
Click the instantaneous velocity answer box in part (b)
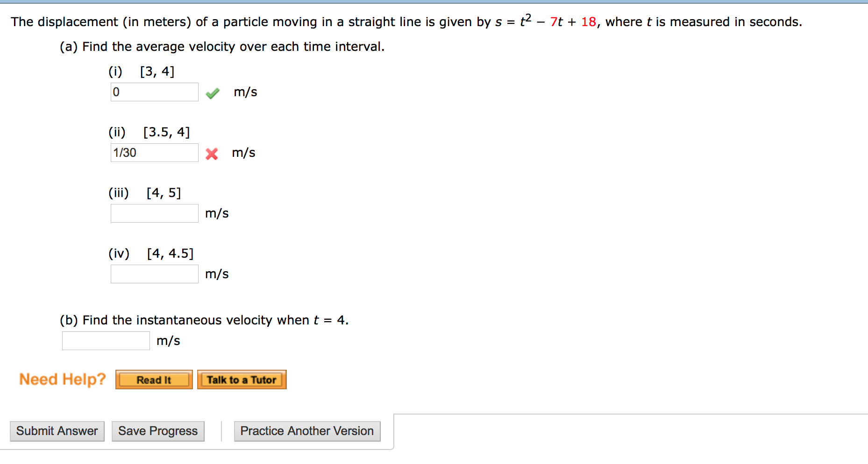click(105, 340)
